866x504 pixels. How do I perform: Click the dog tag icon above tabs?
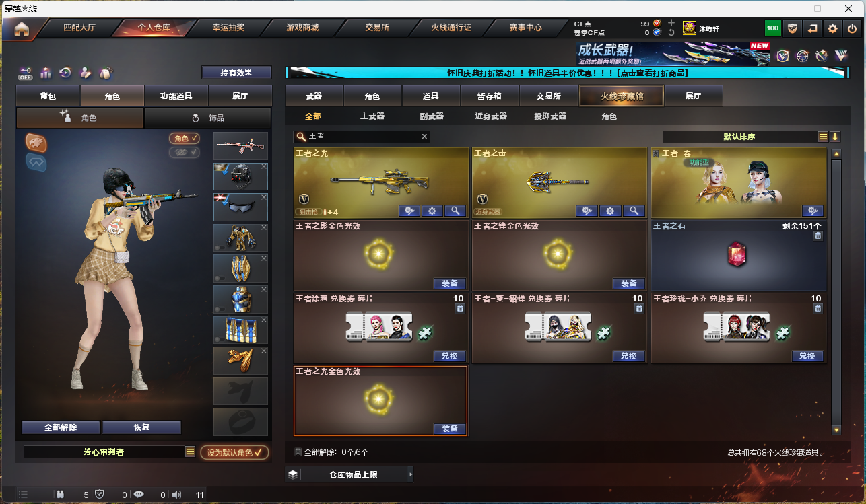(x=105, y=73)
